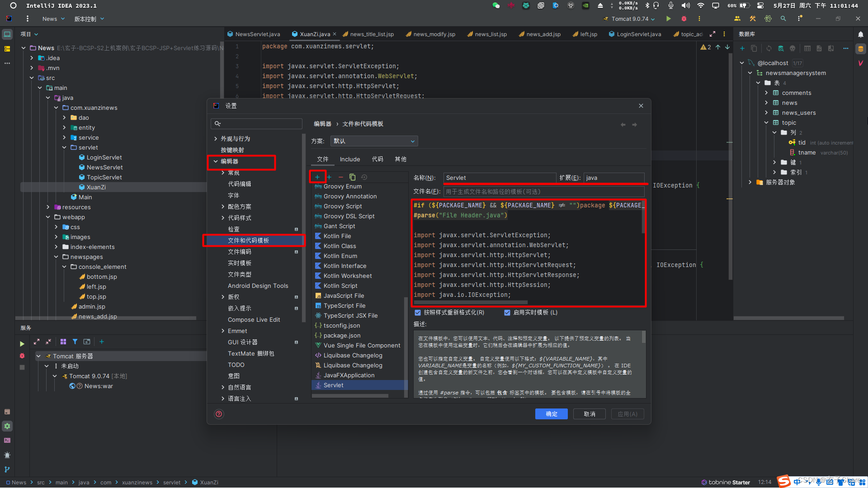Screen dimensions: 868x488
Task: Jump to previous highlighted error arrow
Action: click(x=718, y=47)
